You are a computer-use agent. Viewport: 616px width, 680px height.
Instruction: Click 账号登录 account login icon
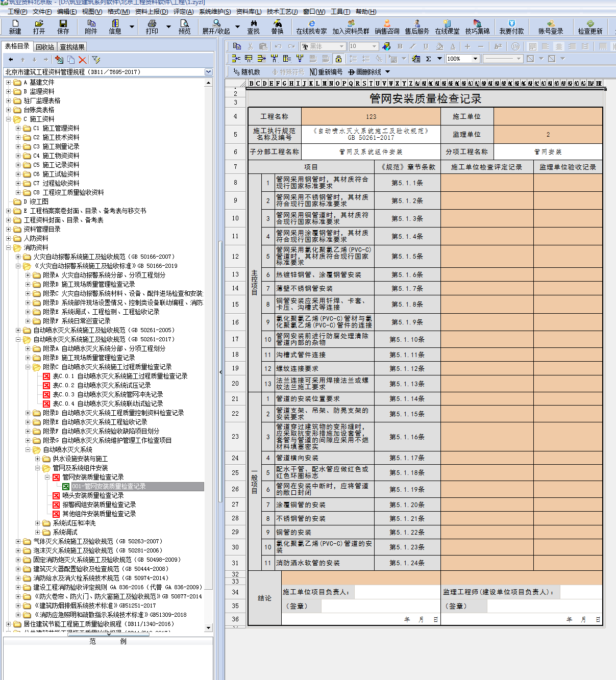(551, 27)
